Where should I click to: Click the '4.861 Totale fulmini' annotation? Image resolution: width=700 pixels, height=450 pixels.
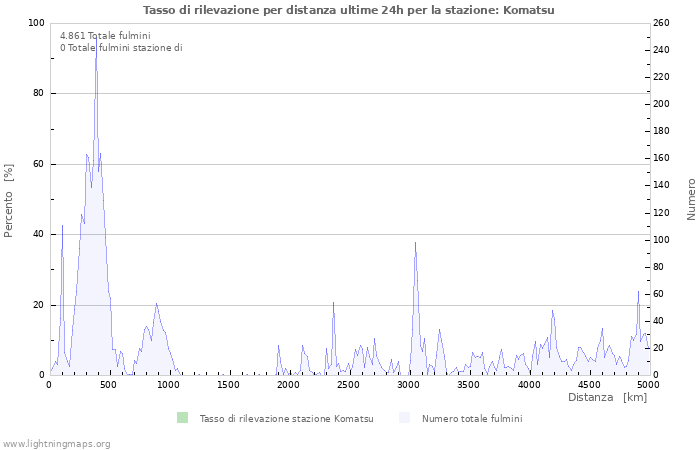point(105,36)
